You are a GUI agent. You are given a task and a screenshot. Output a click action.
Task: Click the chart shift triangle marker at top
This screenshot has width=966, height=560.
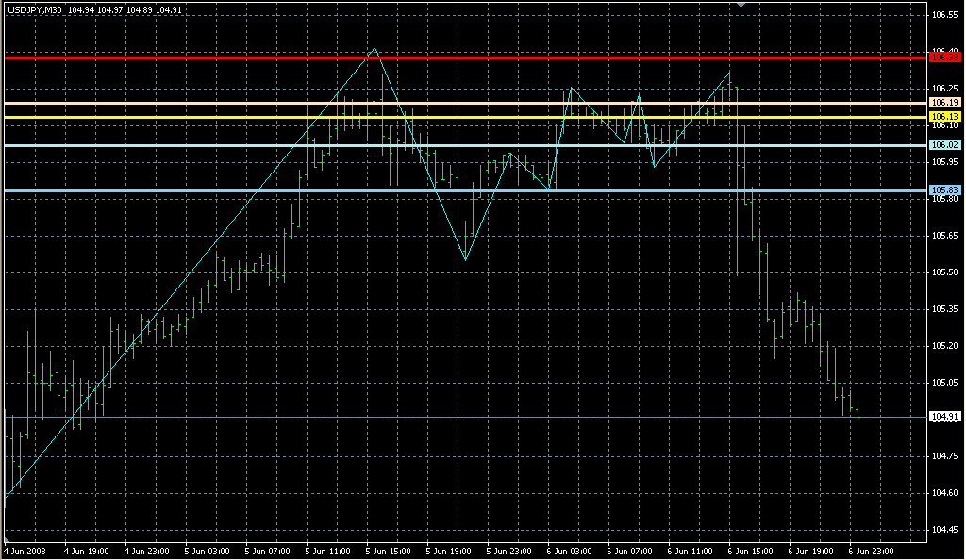[x=741, y=5]
